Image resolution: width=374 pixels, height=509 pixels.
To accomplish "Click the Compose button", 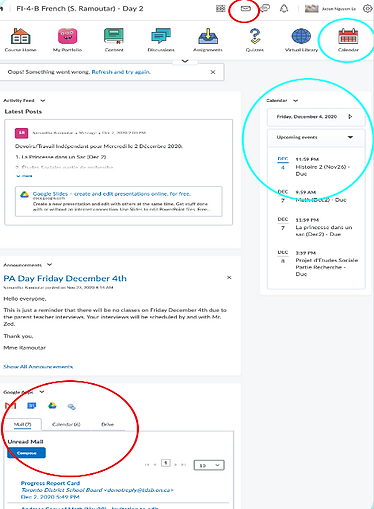I will pyautogui.click(x=26, y=453).
